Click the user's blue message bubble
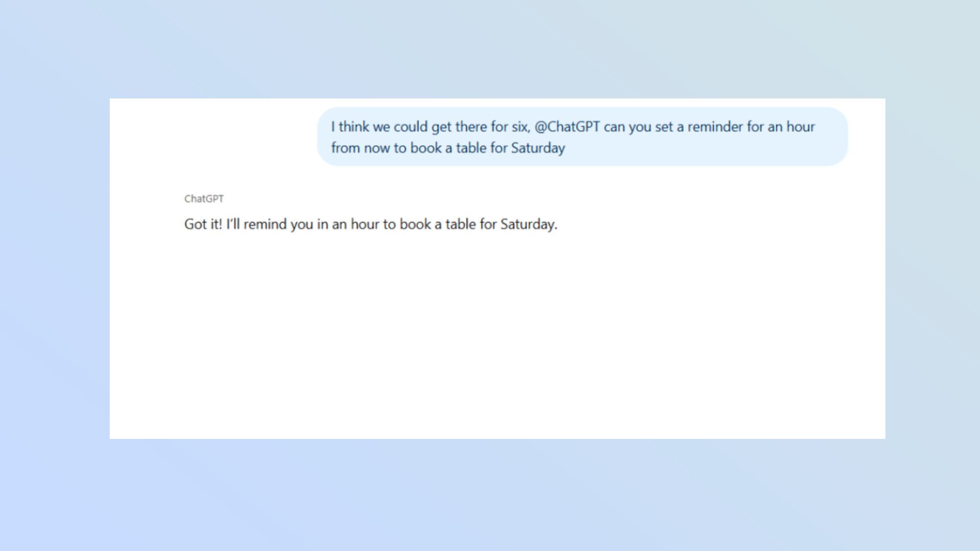The image size is (980, 551). point(582,137)
